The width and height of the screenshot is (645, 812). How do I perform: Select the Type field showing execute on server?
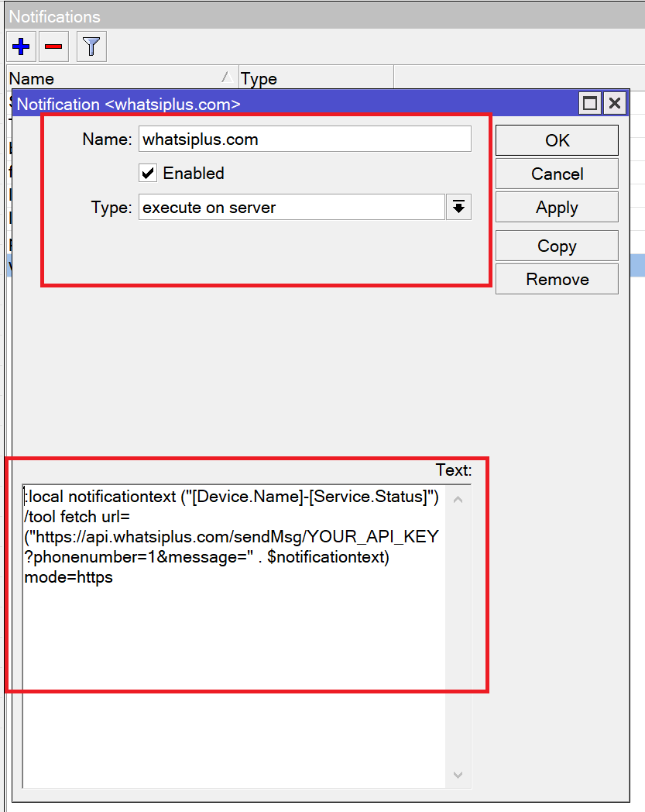coord(292,208)
